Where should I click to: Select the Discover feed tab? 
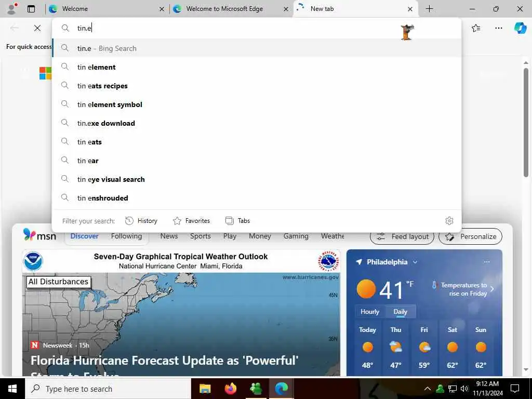85,236
